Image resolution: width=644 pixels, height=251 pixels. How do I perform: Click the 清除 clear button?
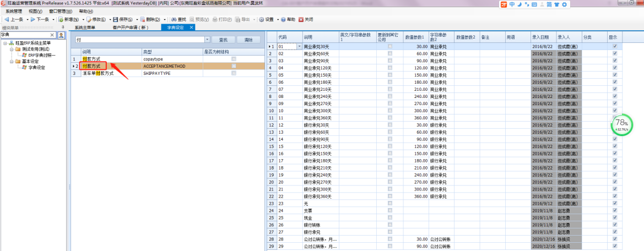pos(248,40)
